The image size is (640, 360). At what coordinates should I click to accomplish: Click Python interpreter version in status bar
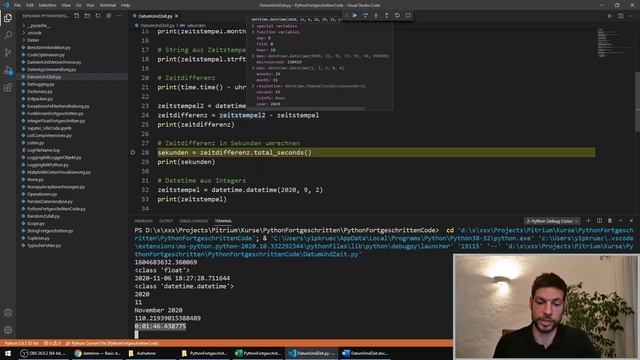22,344
